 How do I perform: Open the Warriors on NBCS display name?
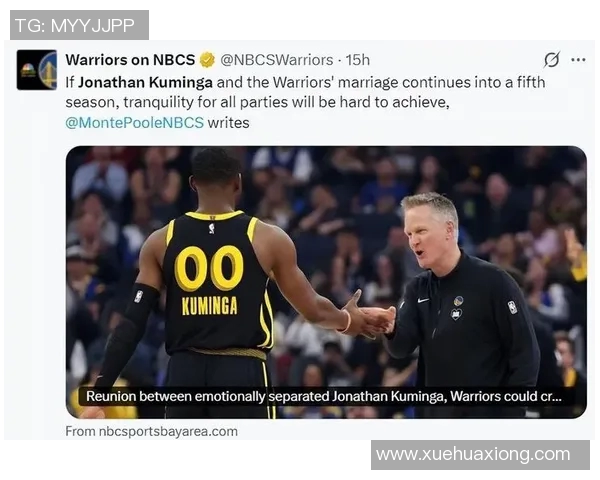[130, 60]
